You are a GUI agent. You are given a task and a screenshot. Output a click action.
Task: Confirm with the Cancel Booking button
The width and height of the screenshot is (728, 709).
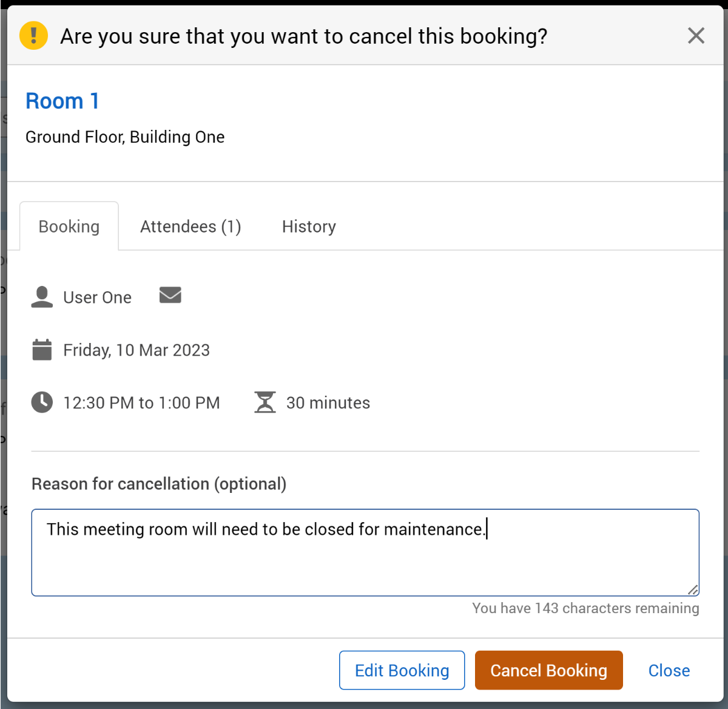click(548, 670)
